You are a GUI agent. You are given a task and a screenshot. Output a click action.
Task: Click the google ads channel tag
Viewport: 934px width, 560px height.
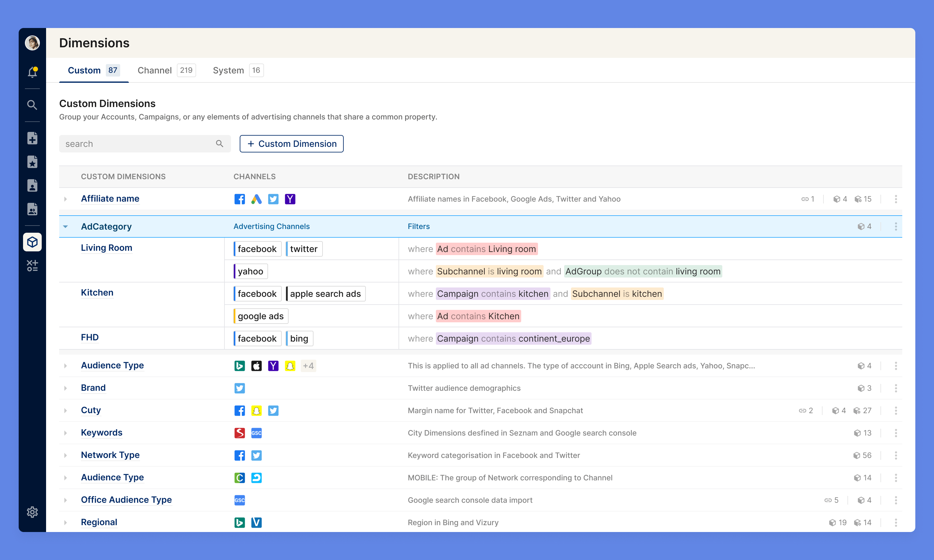(x=261, y=316)
